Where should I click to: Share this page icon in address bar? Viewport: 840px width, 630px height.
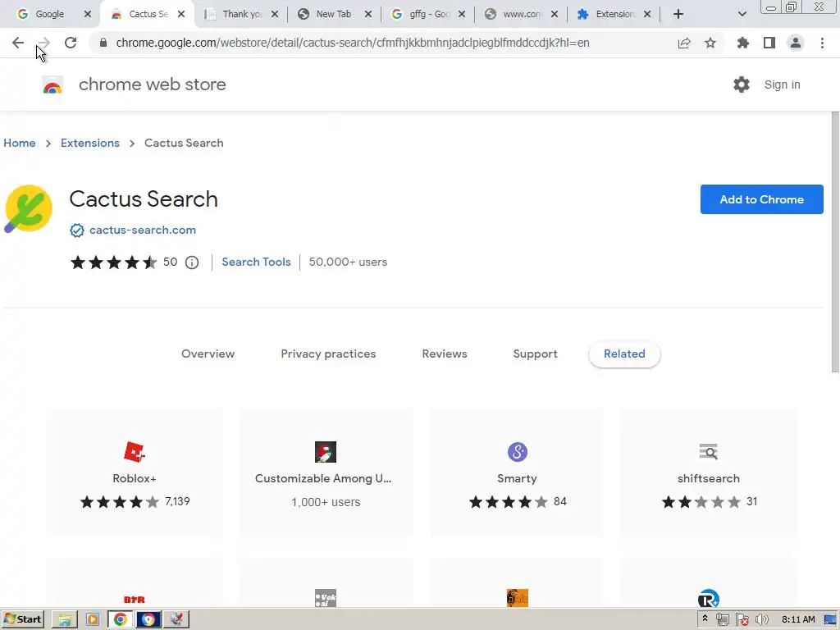(x=684, y=43)
